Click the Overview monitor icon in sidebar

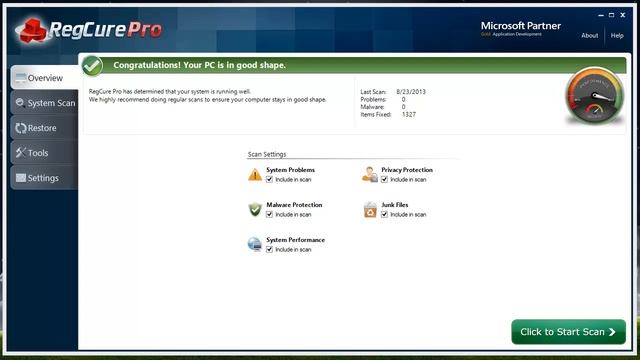point(21,78)
